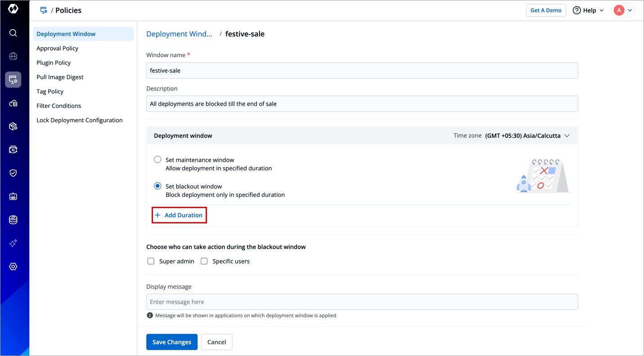Click the database stack icon in the sidebar
The width and height of the screenshot is (644, 356).
pos(13,220)
